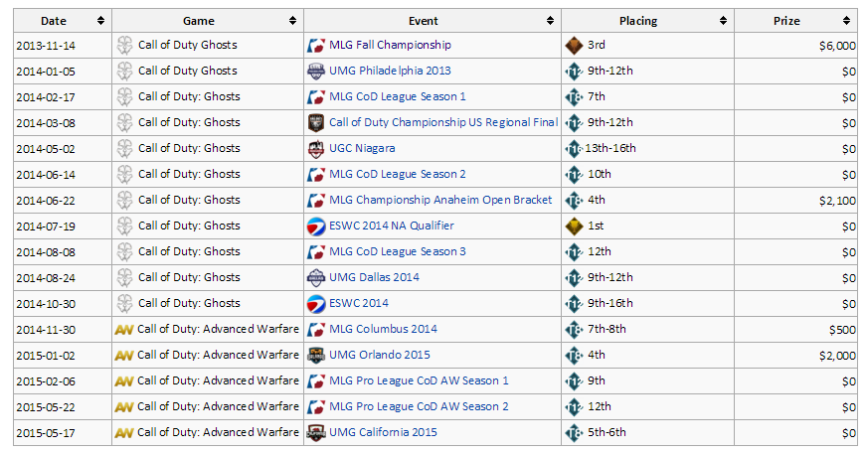Click placing icon next to 5th-6th
Image resolution: width=868 pixels, height=454 pixels.
[x=574, y=432]
